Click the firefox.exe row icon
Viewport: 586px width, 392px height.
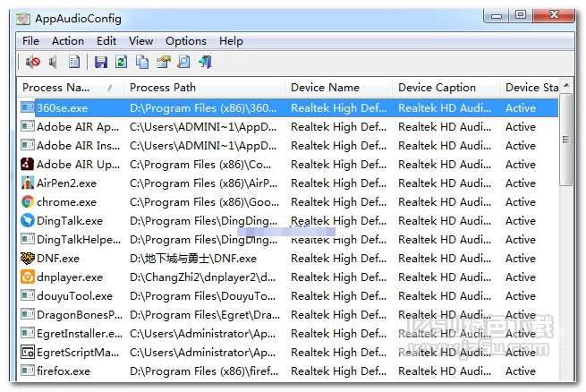pos(27,371)
